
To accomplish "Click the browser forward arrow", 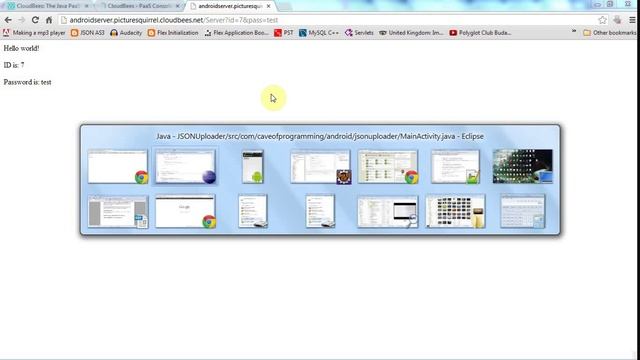I will point(22,20).
